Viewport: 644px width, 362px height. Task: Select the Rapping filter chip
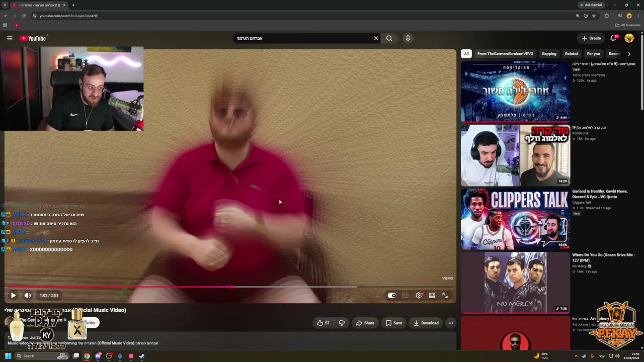tap(549, 54)
